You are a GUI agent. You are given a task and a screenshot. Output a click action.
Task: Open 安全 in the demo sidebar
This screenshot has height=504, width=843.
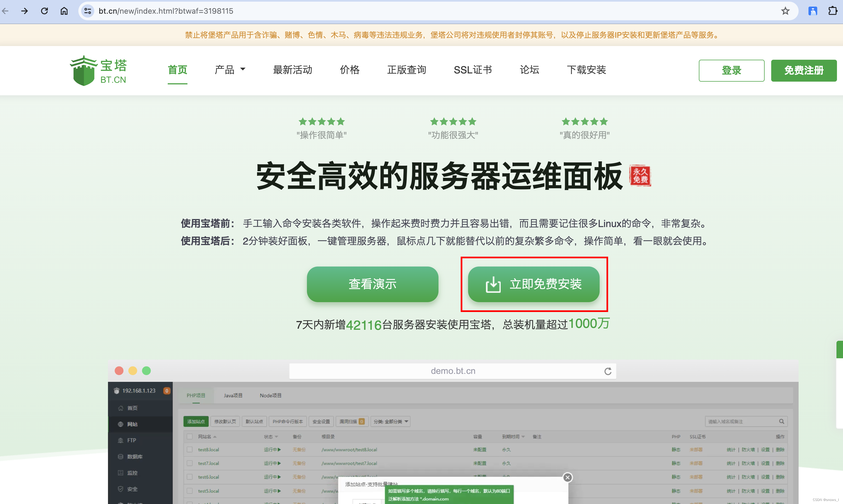(140, 489)
